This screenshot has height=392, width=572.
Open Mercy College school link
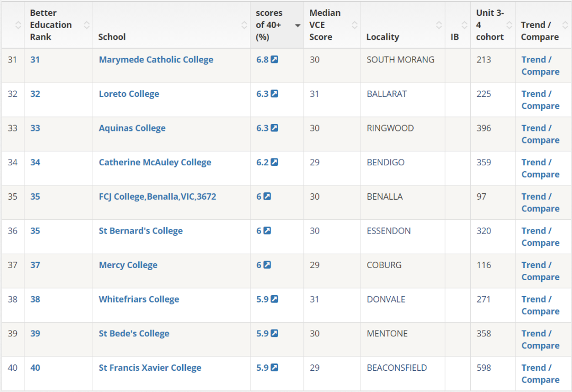coord(128,265)
